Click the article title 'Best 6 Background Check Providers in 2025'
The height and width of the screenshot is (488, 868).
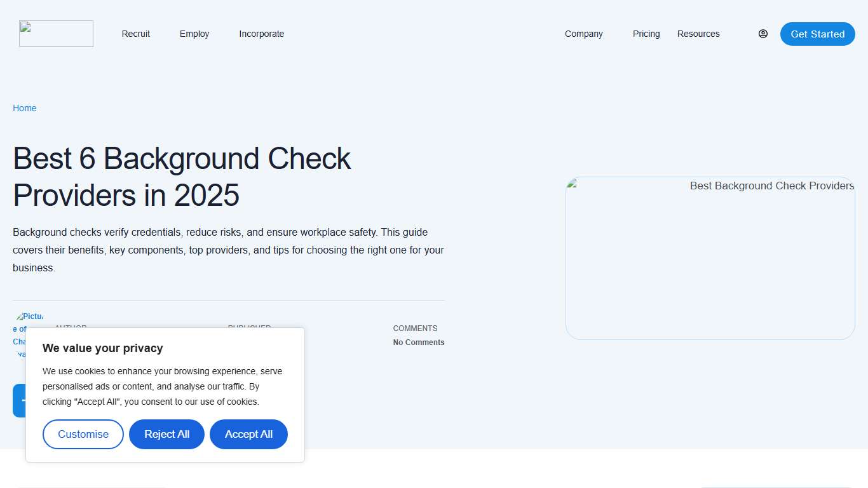coord(181,177)
